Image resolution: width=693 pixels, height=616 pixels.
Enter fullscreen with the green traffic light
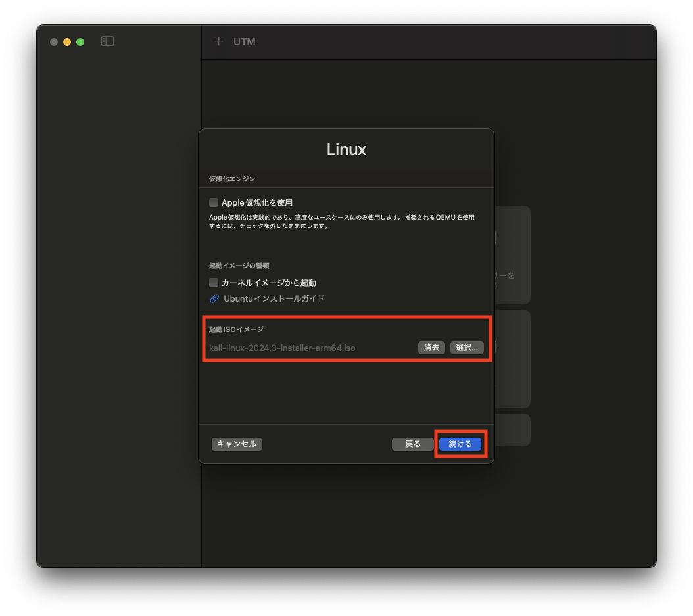click(x=80, y=41)
